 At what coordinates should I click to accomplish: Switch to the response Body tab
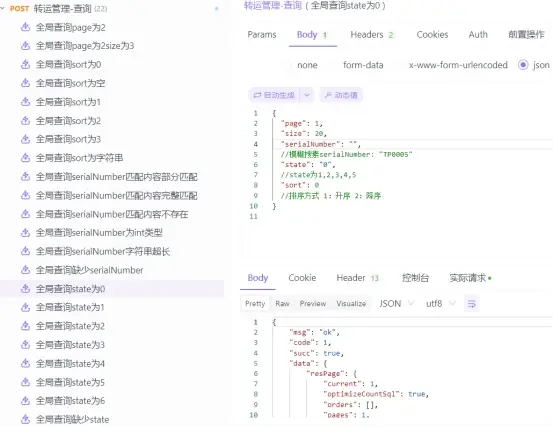pyautogui.click(x=258, y=278)
